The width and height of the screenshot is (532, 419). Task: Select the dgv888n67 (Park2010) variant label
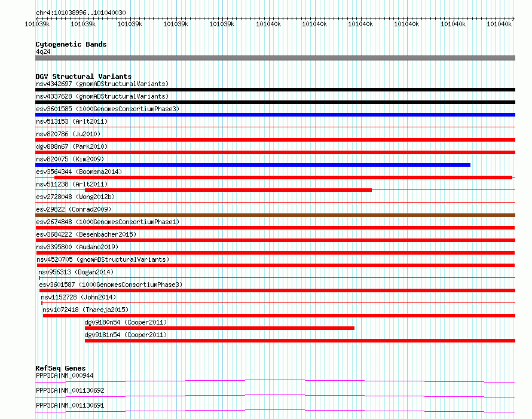72,146
